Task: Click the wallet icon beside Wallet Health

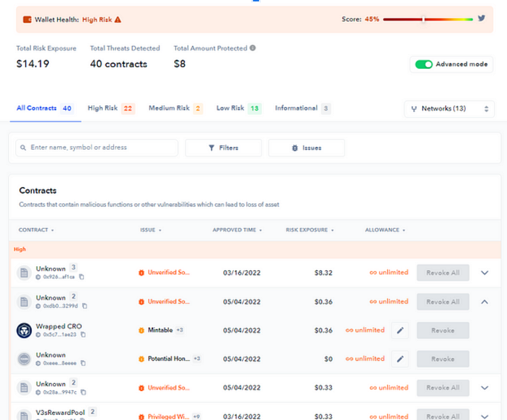Action: tap(27, 20)
